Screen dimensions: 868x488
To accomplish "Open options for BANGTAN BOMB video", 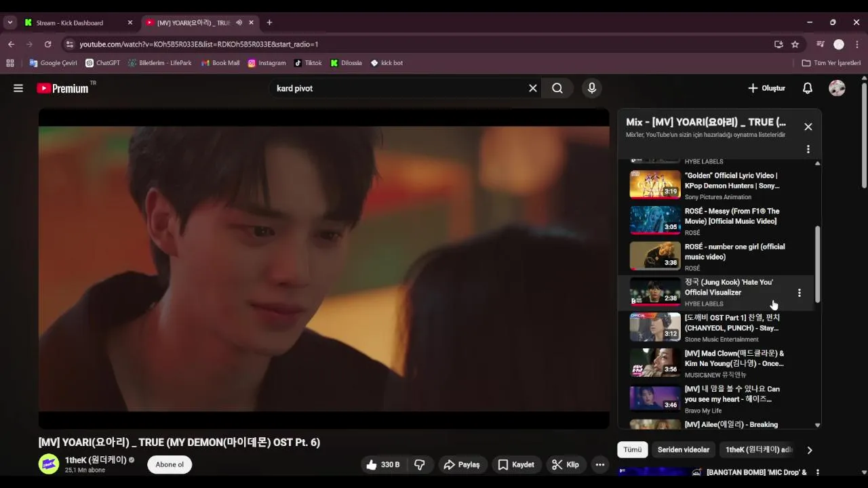I will coord(817,472).
